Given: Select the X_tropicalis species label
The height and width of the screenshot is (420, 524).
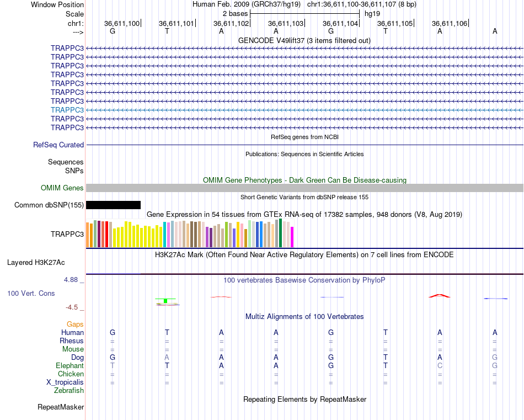Looking at the screenshot, I should [65, 382].
